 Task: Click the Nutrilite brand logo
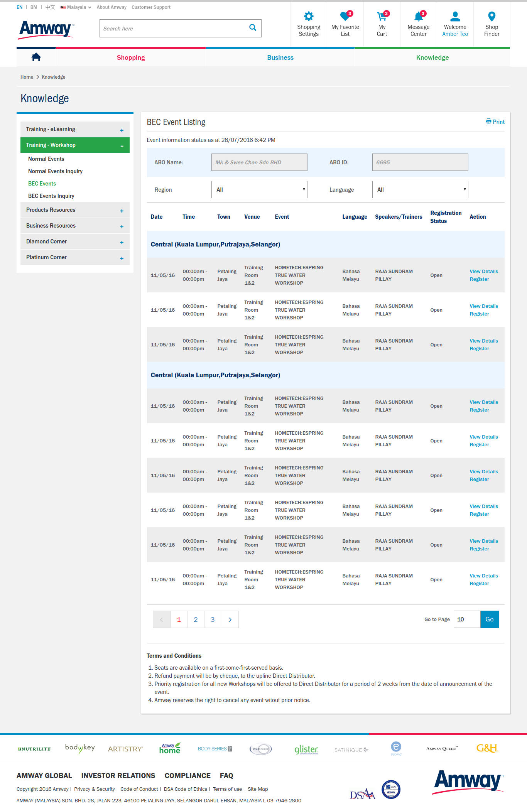tap(34, 749)
